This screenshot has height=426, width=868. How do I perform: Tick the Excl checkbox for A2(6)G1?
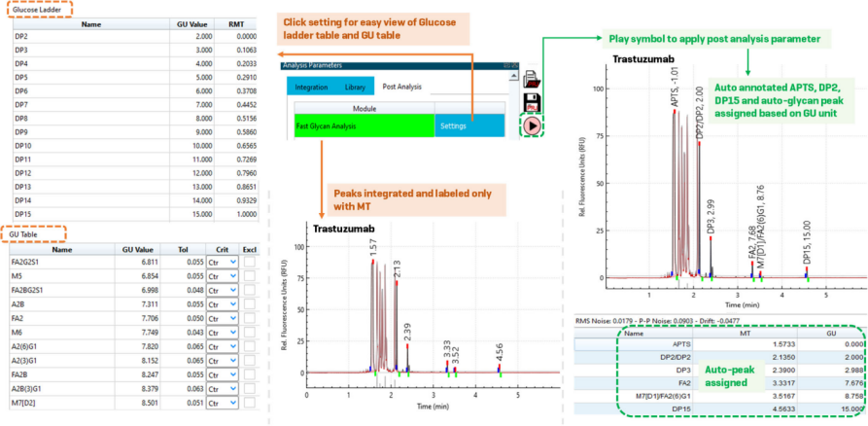(x=250, y=346)
